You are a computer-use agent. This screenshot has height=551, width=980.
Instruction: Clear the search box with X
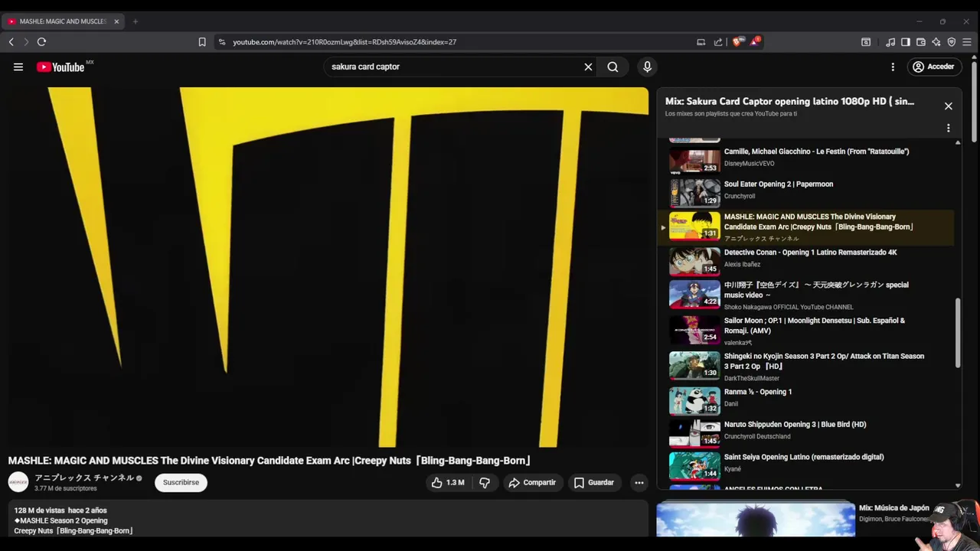coord(588,67)
